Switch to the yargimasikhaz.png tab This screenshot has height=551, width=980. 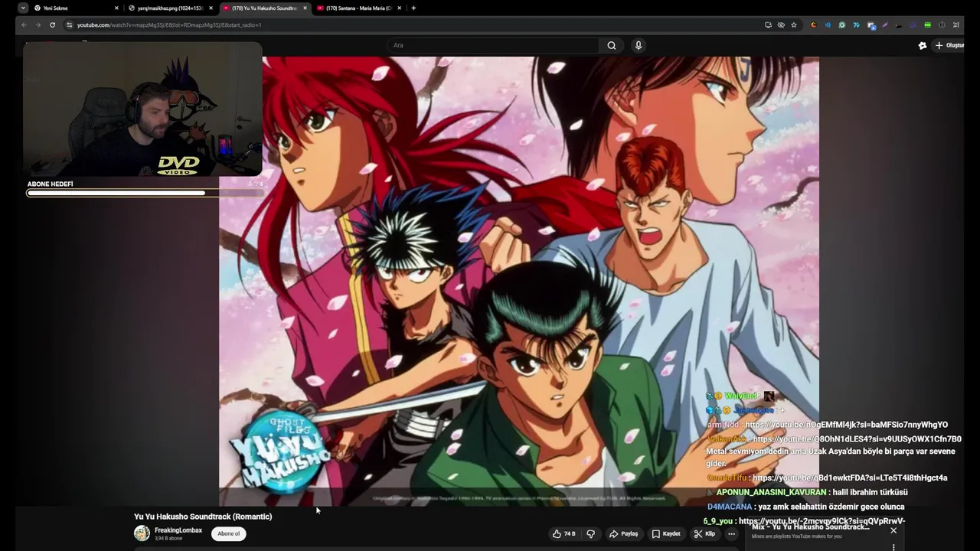tap(170, 8)
